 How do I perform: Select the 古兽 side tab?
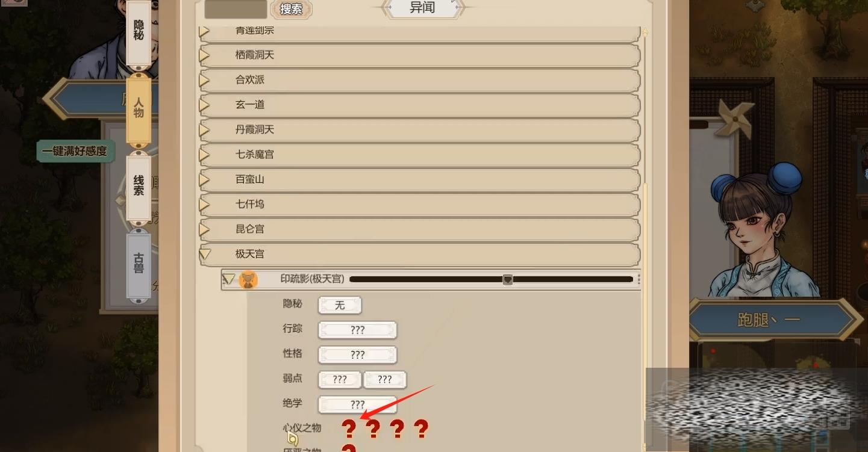point(139,265)
